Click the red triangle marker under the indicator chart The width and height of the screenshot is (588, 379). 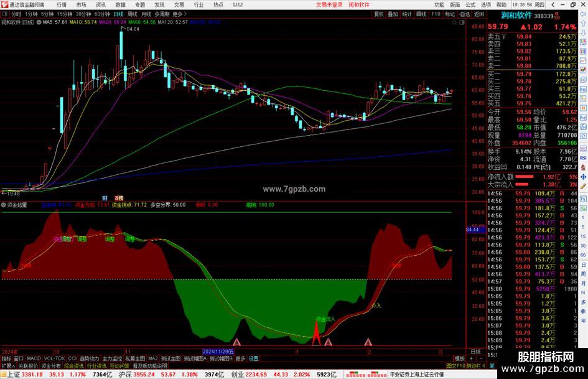pos(316,332)
